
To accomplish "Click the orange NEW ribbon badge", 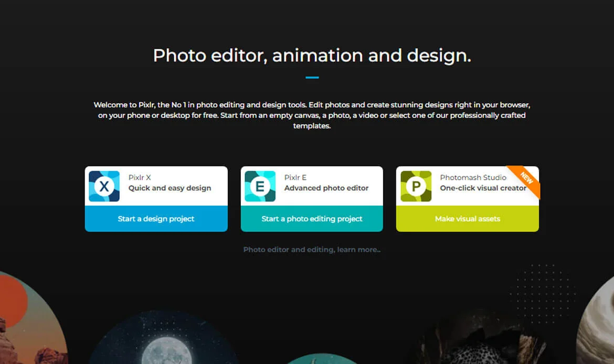I will click(x=527, y=179).
